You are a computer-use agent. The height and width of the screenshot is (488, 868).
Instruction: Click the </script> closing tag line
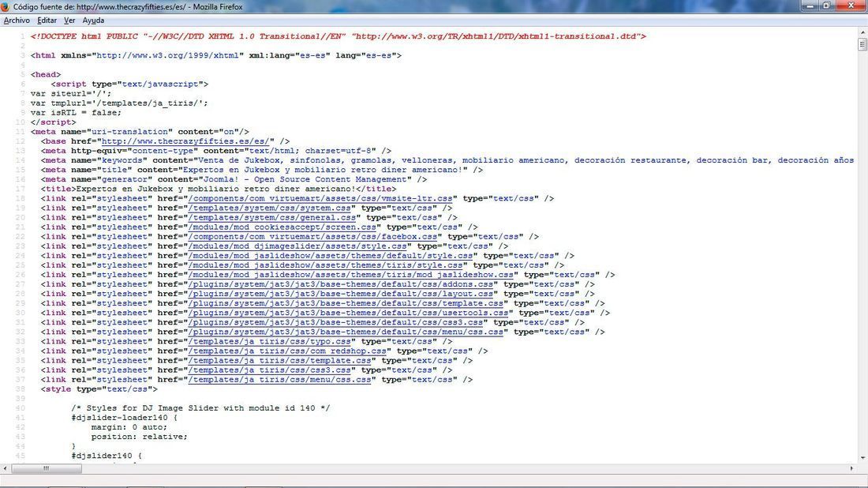(53, 122)
